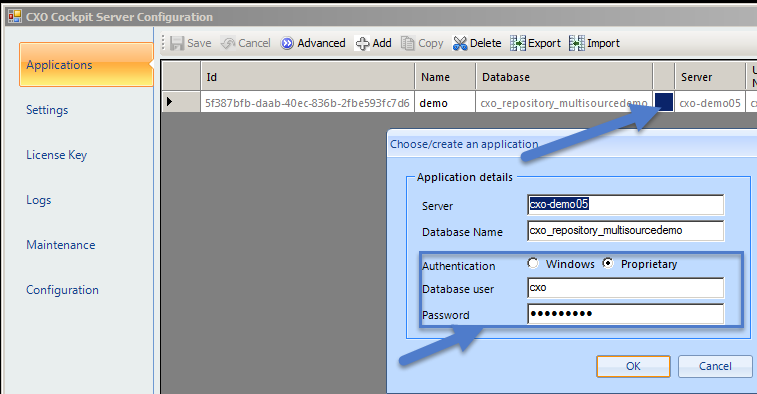Open Advanced settings from toolbar
Viewport: 757px width, 394px height.
[313, 43]
